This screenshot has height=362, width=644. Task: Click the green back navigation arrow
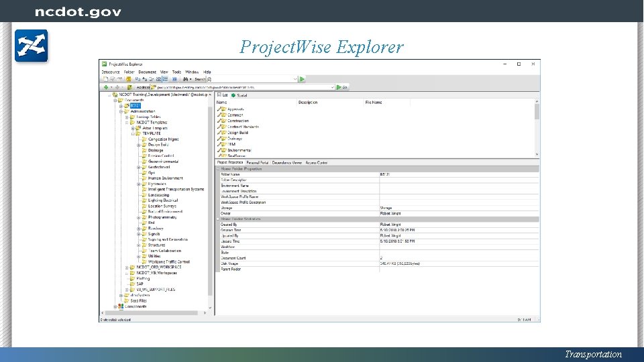tap(106, 87)
